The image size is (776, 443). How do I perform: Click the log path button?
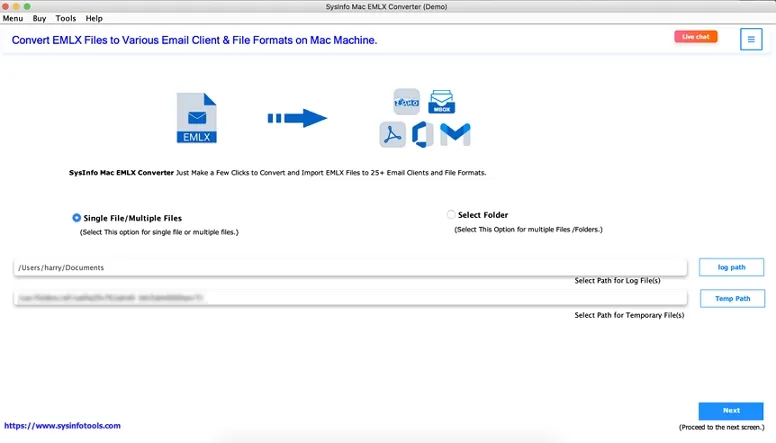pyautogui.click(x=731, y=267)
